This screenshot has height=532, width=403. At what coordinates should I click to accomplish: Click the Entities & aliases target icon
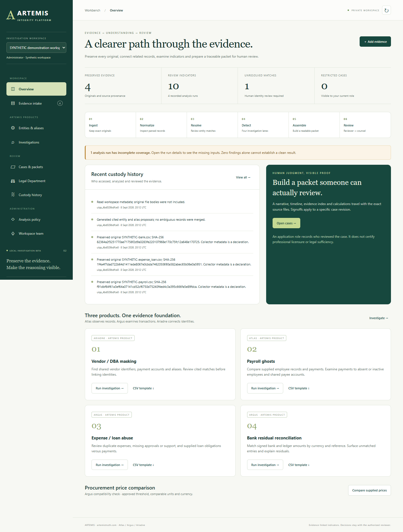tap(13, 128)
